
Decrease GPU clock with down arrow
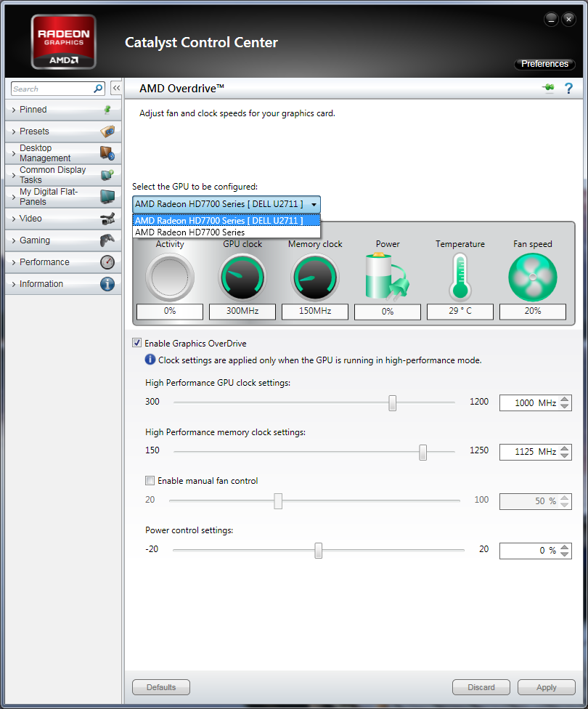pos(565,406)
